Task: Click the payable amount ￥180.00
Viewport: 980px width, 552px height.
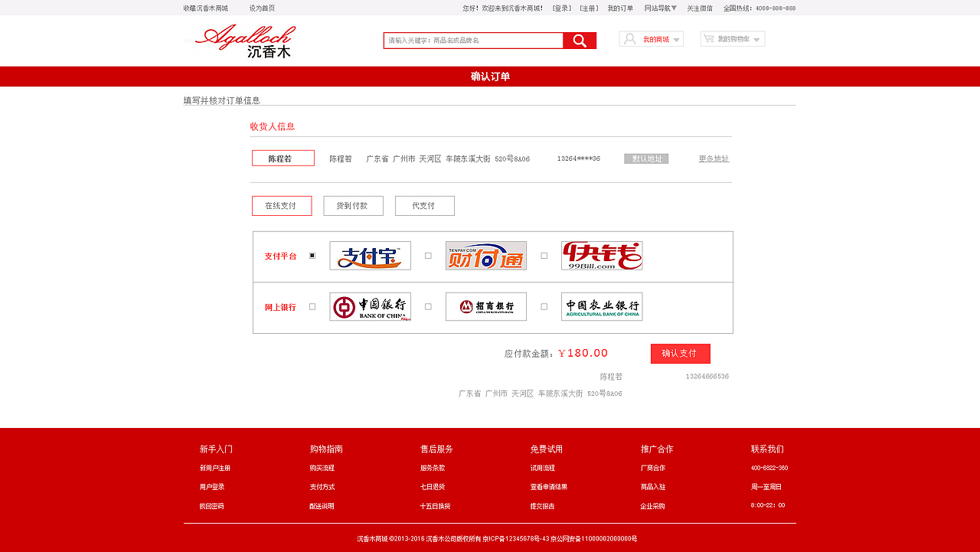Action: click(x=583, y=353)
